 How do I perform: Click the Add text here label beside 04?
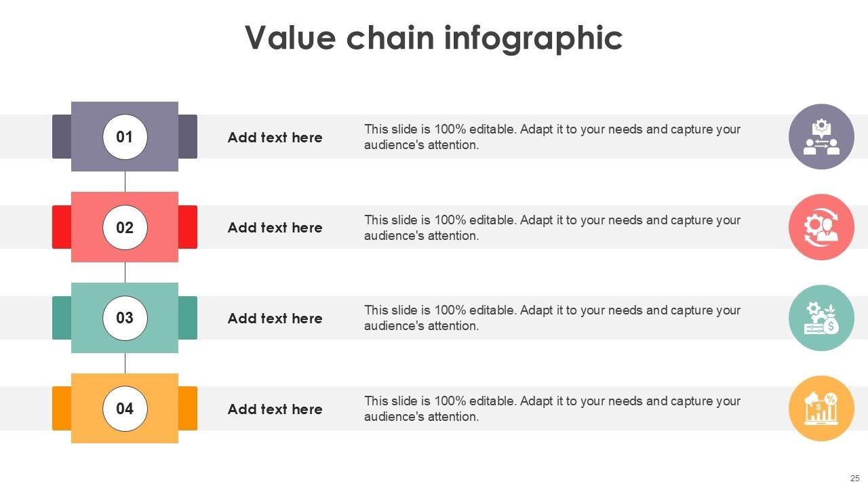pos(275,409)
